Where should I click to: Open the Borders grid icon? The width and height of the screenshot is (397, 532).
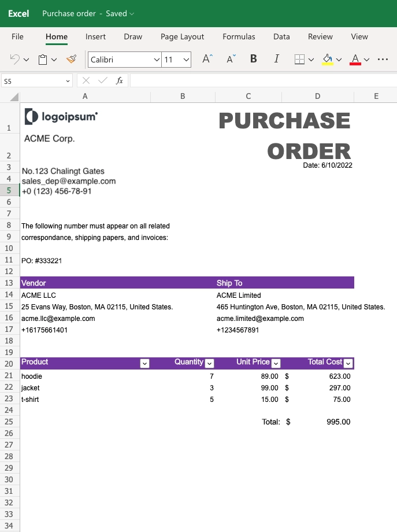click(299, 59)
